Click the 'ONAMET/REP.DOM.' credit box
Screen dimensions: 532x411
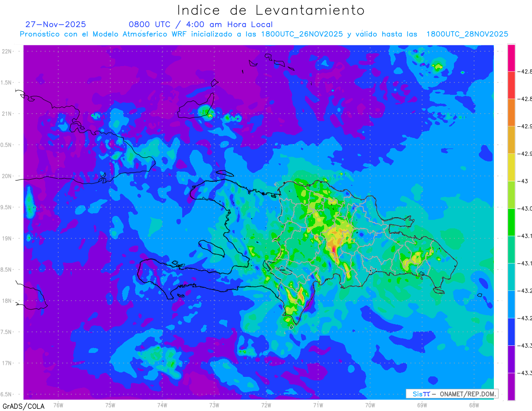pos(452,394)
